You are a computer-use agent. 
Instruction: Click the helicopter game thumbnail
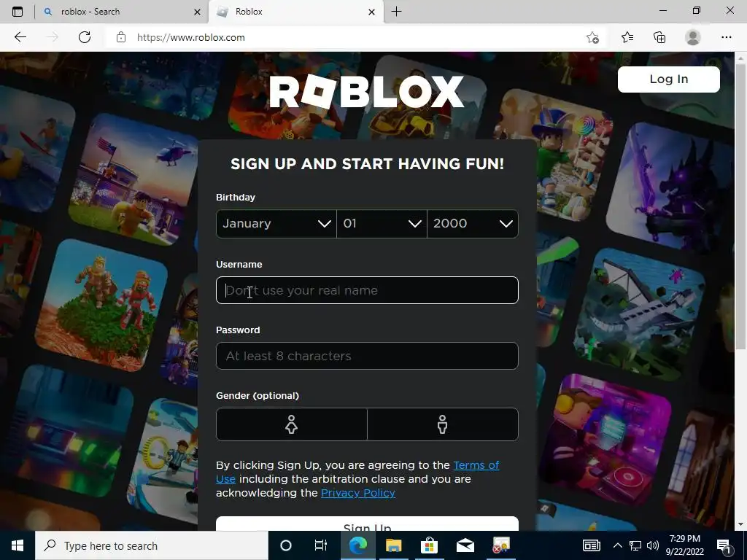[134, 180]
